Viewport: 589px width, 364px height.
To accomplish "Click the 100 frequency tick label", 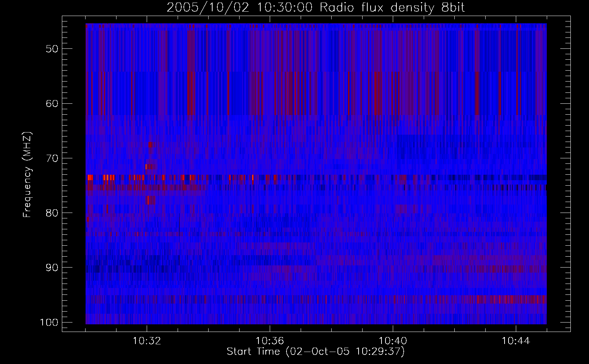I will [49, 323].
